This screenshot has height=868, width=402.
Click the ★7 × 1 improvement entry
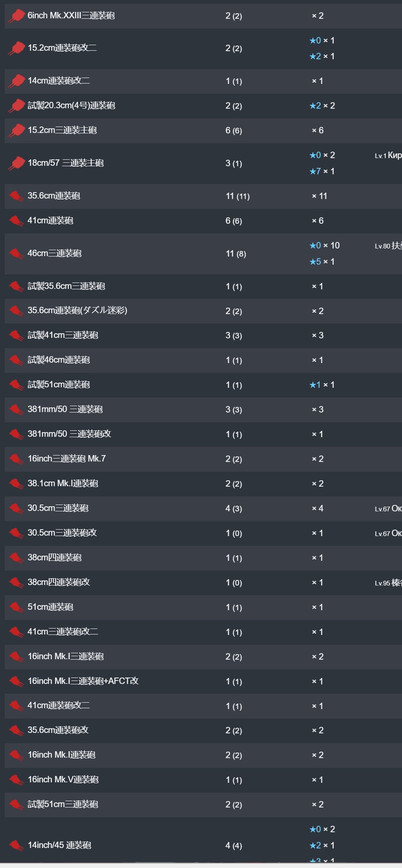(x=322, y=171)
